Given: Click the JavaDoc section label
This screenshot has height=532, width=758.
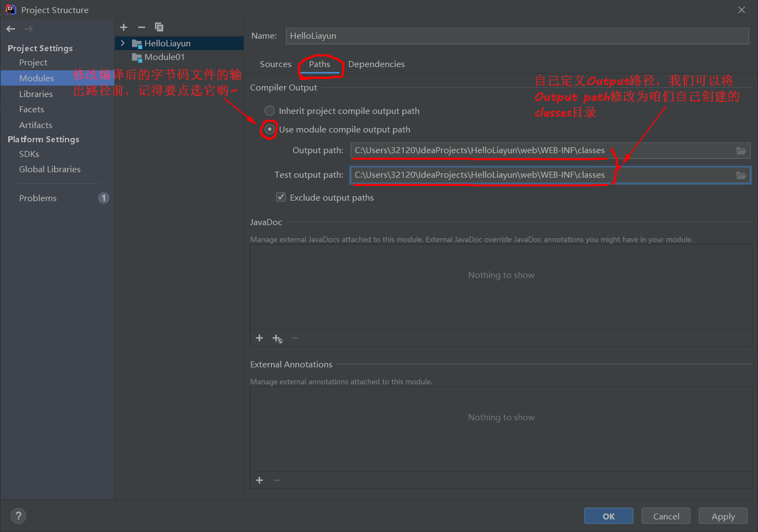Looking at the screenshot, I should click(x=266, y=222).
